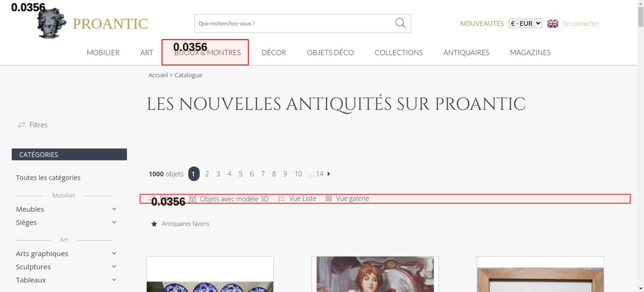Click the search magnifying glass icon

point(400,23)
